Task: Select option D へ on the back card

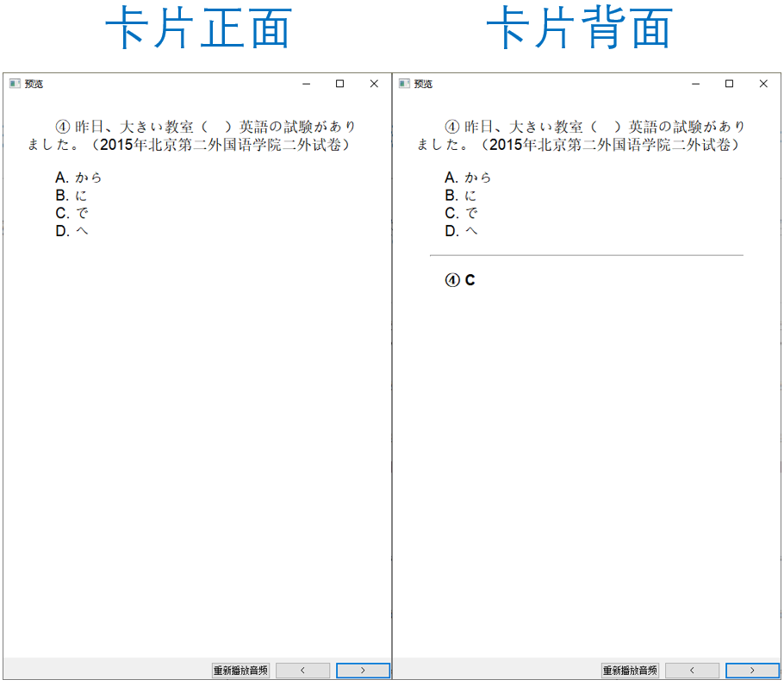Action: pos(462,231)
